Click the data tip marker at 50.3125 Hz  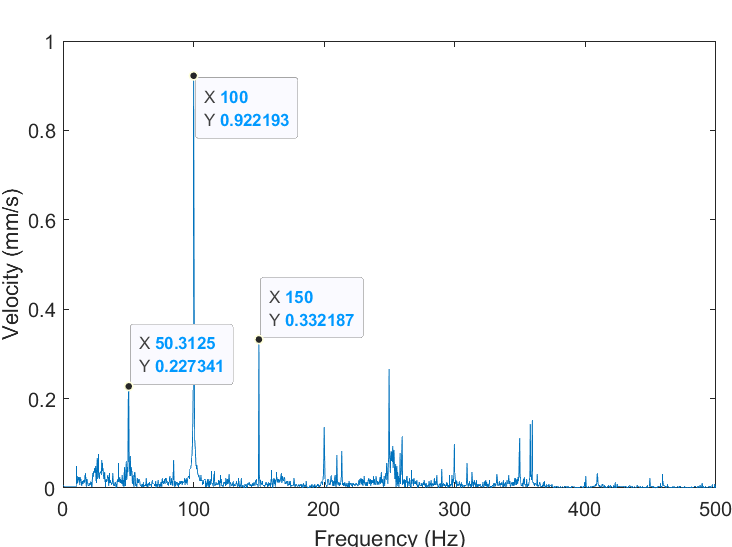pyautogui.click(x=129, y=386)
